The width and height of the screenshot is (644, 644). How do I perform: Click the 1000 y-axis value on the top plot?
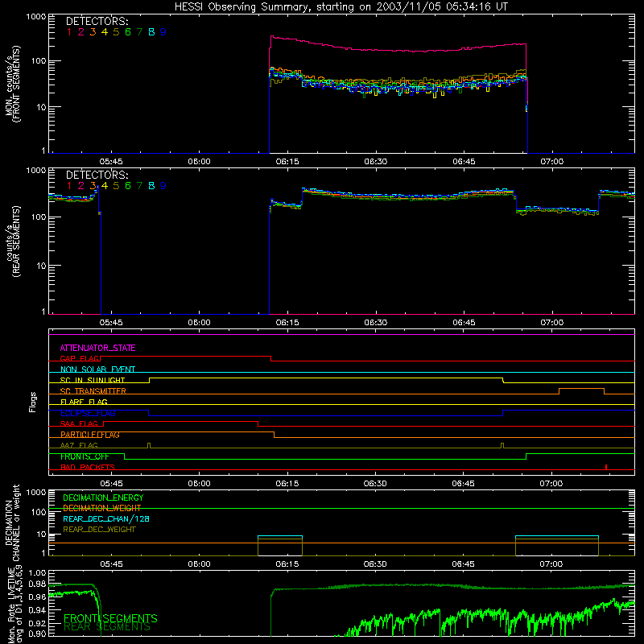click(36, 17)
